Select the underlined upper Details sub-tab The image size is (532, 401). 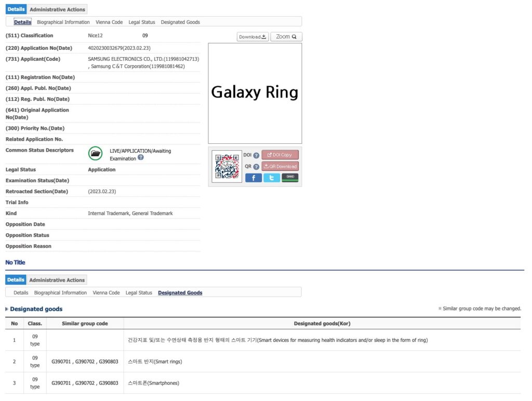(x=23, y=22)
